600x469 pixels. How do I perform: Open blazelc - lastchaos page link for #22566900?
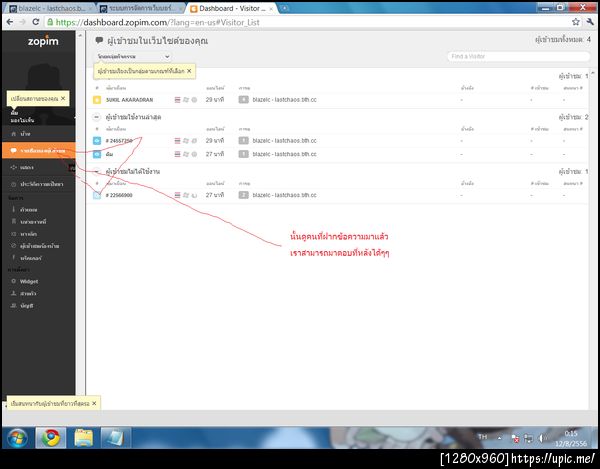pos(284,195)
